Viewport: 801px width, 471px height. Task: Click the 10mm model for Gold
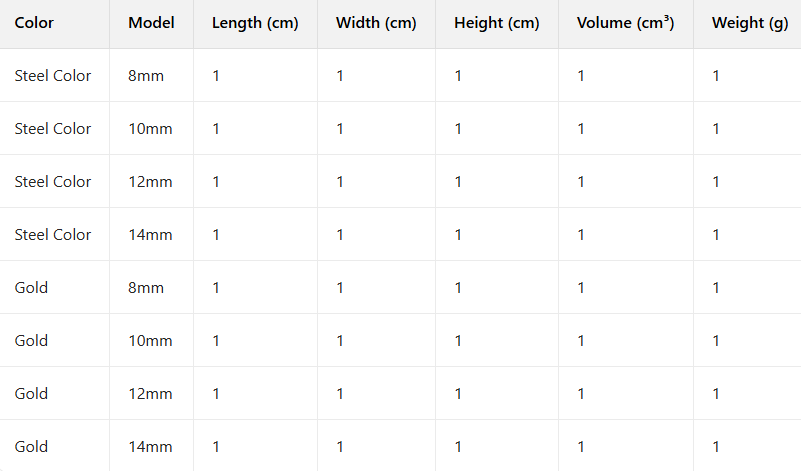(150, 341)
